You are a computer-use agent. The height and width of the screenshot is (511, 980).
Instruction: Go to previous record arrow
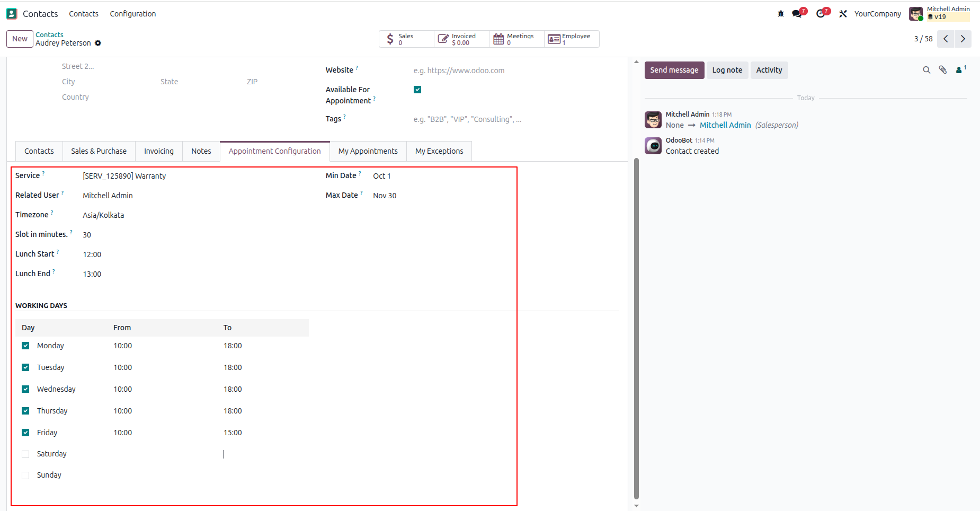point(946,39)
